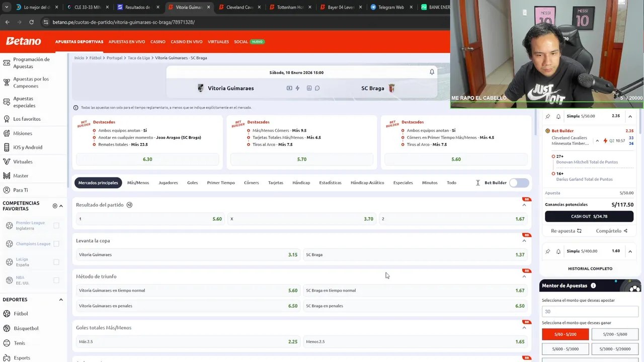Screen dimensions: 644x362
Task: Click the Taca da Liga breadcrumb
Action: 139,58
